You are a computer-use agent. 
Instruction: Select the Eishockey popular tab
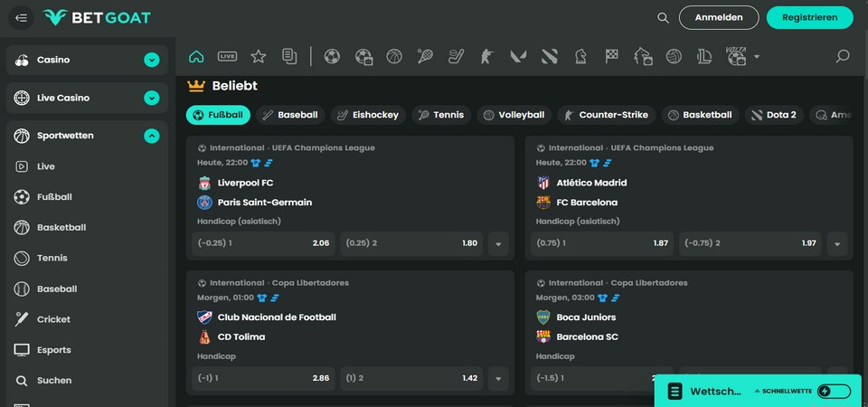coord(368,115)
